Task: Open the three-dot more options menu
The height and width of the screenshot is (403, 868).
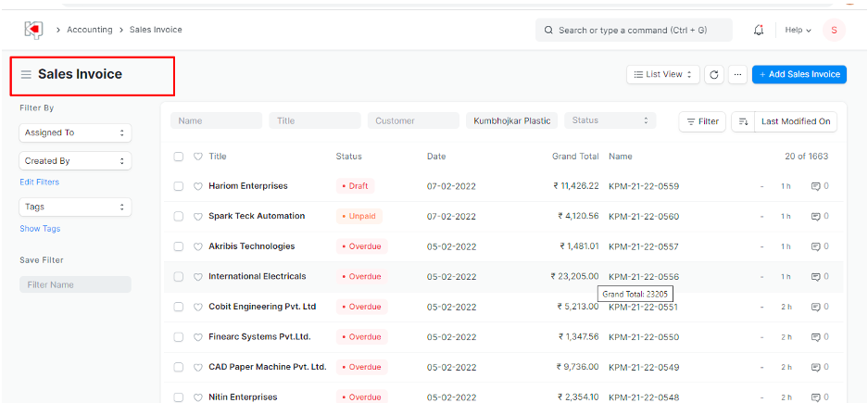Action: pos(737,75)
